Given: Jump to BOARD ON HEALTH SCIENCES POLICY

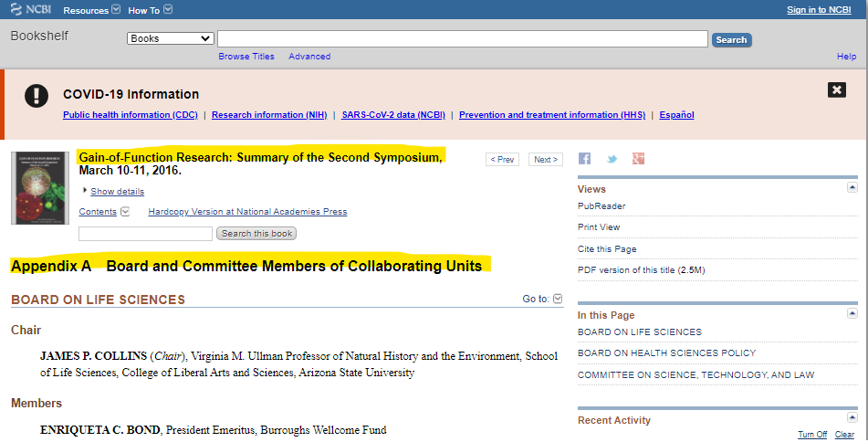Looking at the screenshot, I should click(x=666, y=353).
